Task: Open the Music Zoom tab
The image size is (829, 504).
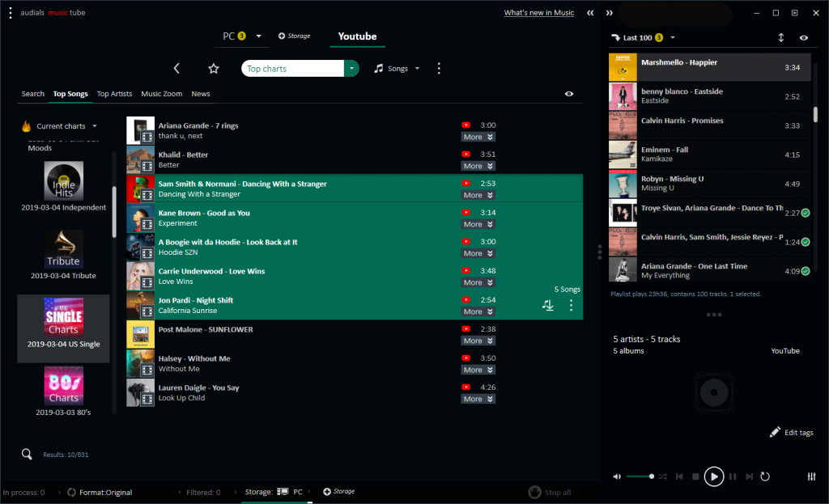Action: coord(161,94)
